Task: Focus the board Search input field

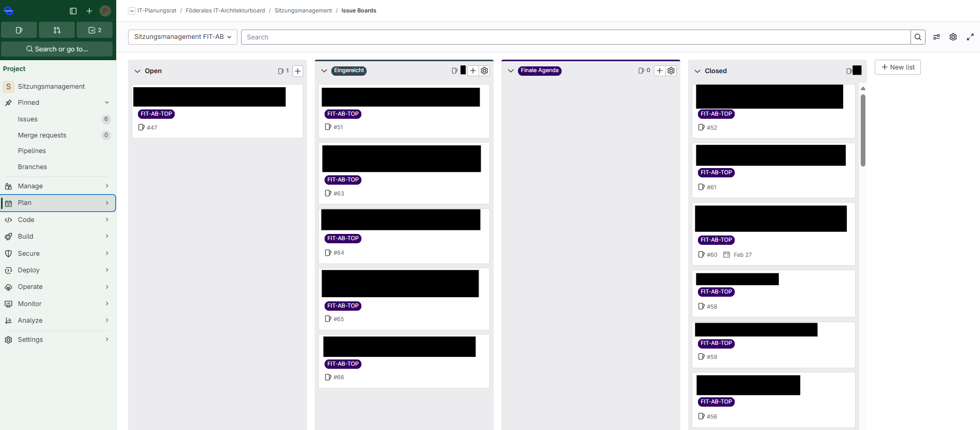Action: pos(576,37)
